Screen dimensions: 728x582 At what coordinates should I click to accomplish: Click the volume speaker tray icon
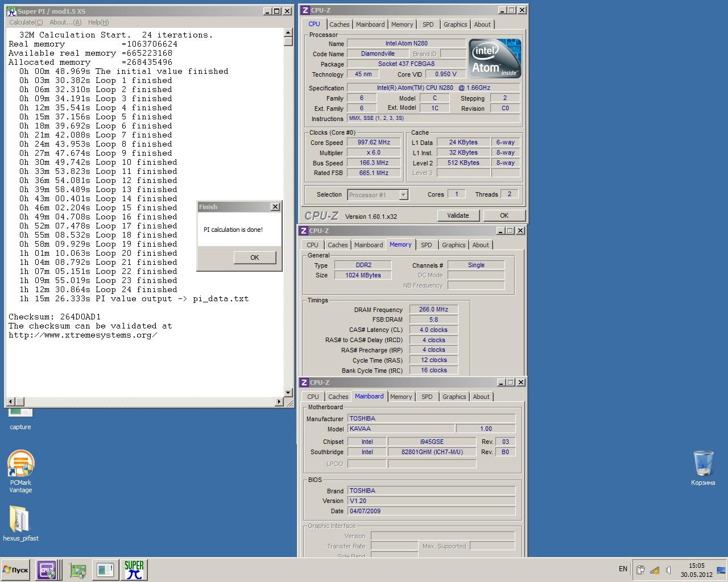click(669, 570)
